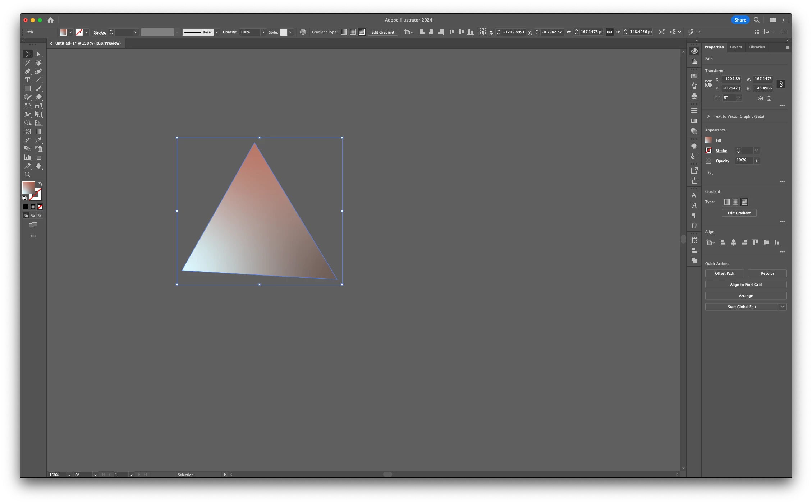
Task: Select the Eyedropper tool
Action: pos(38,140)
